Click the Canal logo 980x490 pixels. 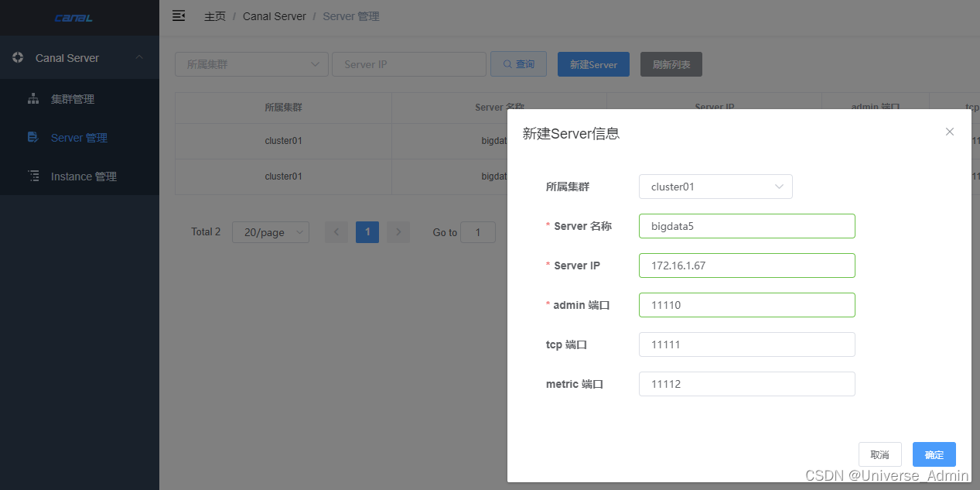tap(74, 18)
